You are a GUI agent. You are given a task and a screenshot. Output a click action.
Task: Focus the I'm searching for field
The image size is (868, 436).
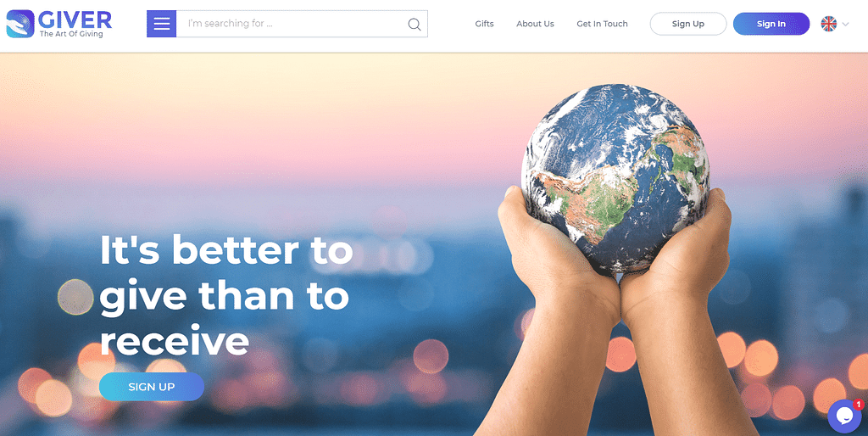click(x=292, y=24)
